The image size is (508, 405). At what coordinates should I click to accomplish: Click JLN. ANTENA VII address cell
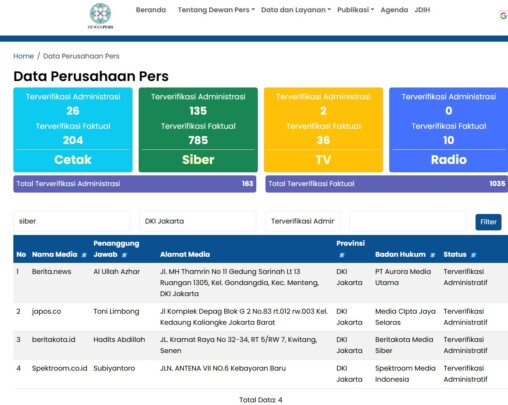coord(223,368)
